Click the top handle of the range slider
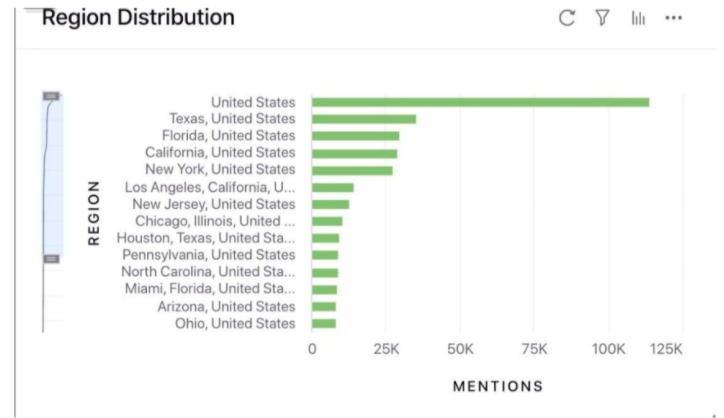 click(52, 95)
